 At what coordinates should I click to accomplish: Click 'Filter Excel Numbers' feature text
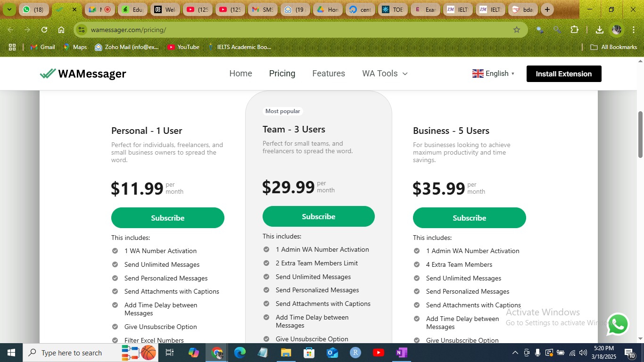(154, 340)
